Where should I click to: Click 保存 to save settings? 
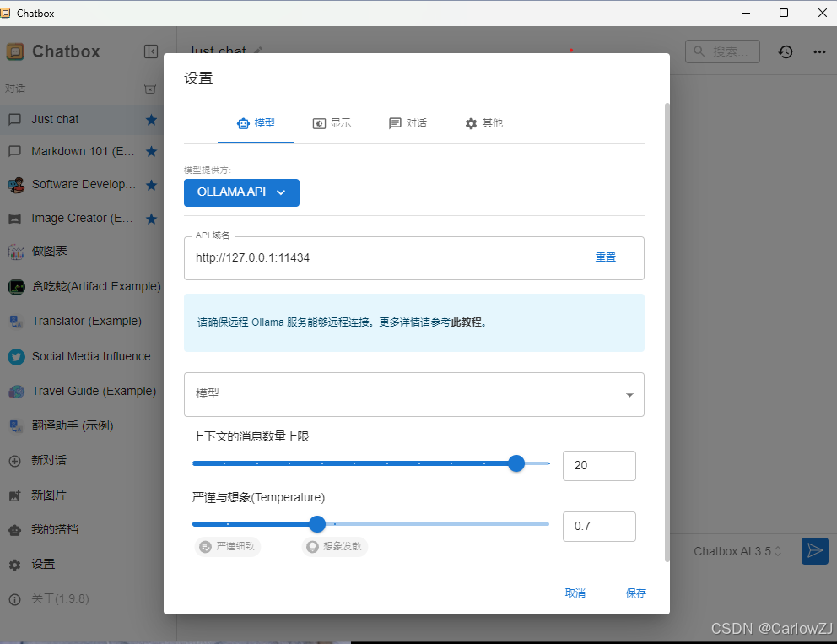click(635, 593)
